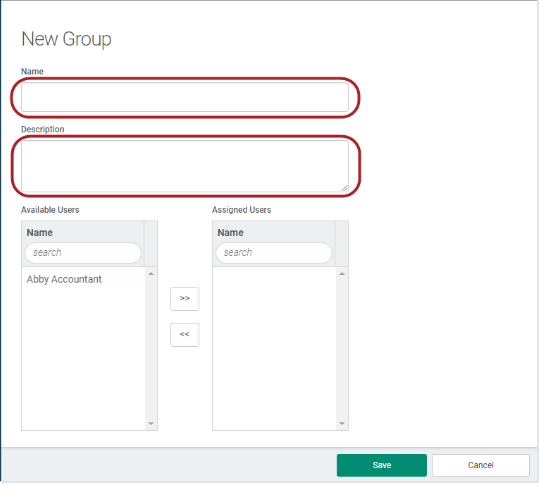Click the Assigned Users scroll up arrow

tap(342, 274)
